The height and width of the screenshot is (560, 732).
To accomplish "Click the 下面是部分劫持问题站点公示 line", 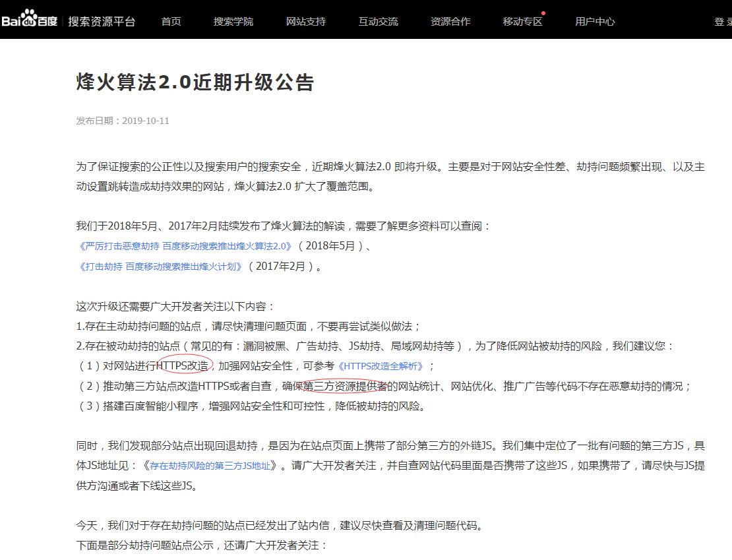I will [201, 545].
